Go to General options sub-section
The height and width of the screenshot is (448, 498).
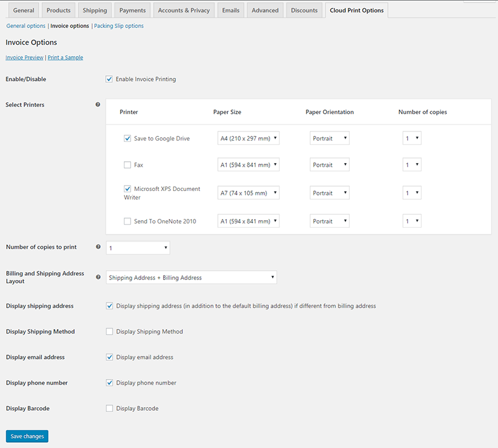[26, 26]
